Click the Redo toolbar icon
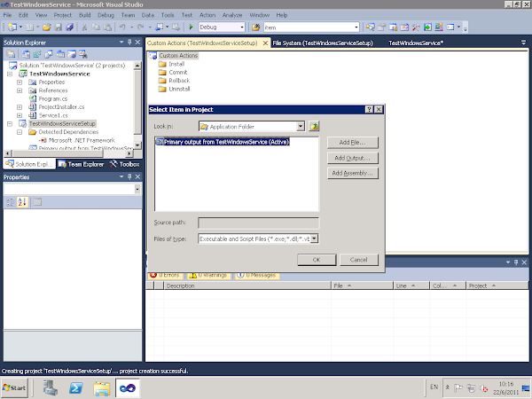The width and height of the screenshot is (532, 399). click(140, 27)
